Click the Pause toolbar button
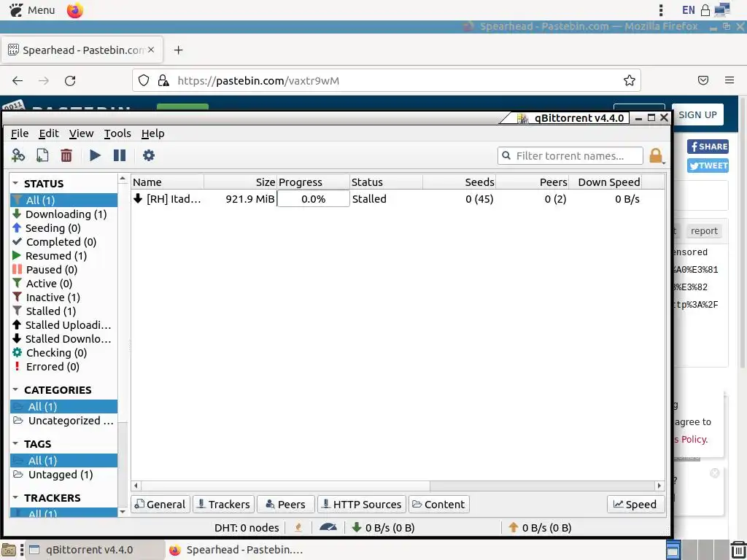 coord(120,155)
